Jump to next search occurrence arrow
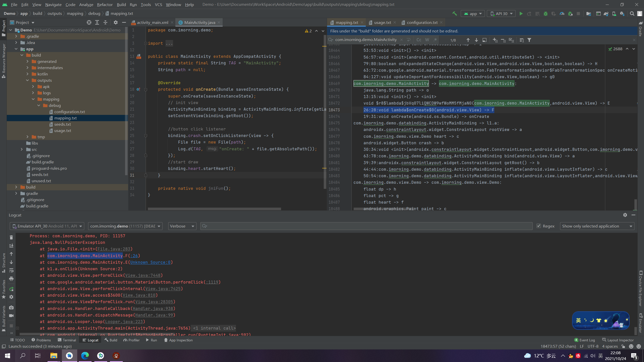 476,40
